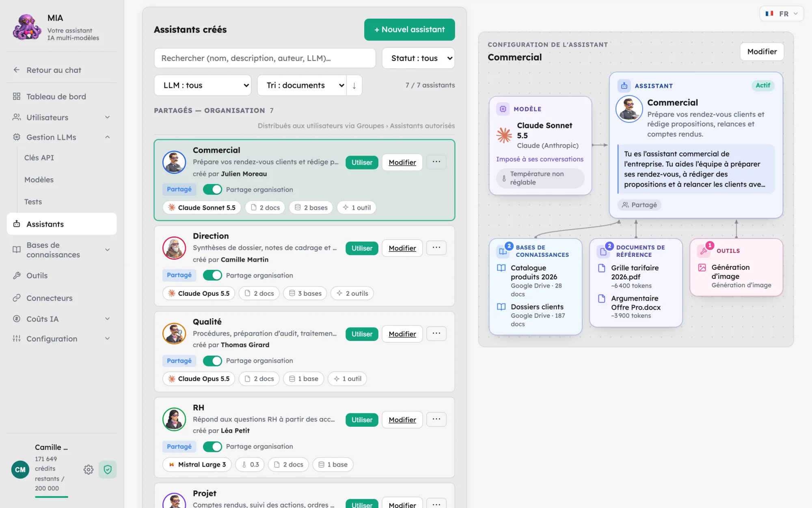Open Clés API submenu item
Screen dimensions: 812x508
tap(39, 158)
